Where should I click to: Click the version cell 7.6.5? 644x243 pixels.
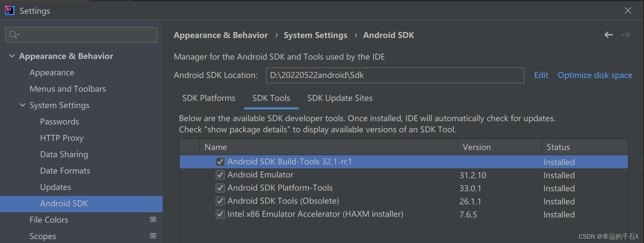pos(468,215)
